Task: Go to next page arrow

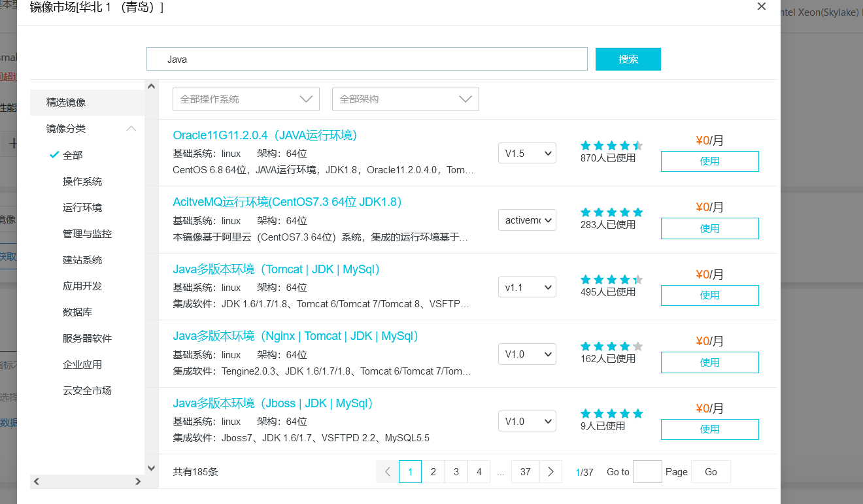Action: (550, 471)
